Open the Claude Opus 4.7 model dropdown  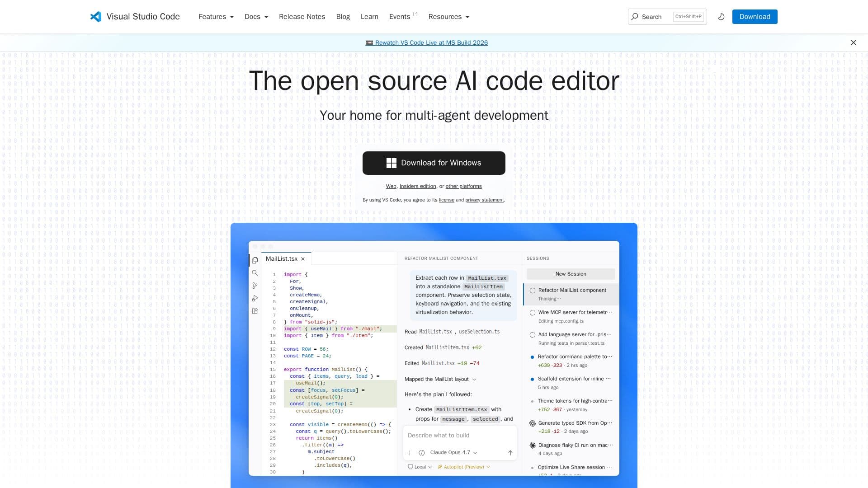pyautogui.click(x=453, y=453)
